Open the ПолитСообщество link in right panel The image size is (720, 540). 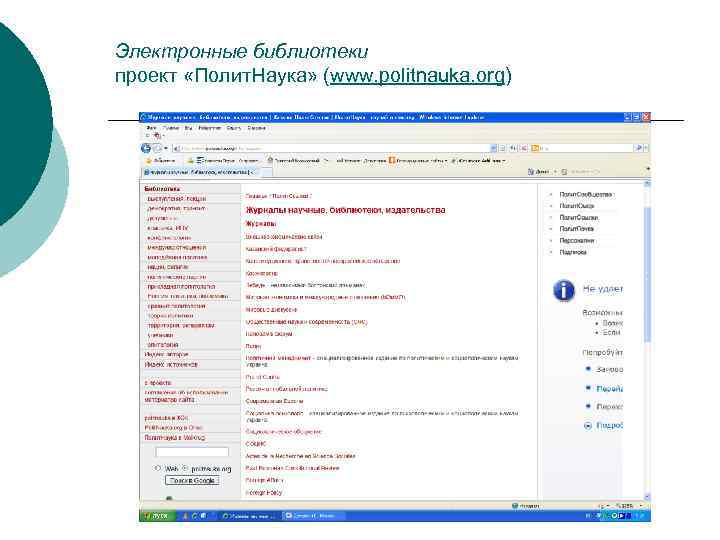click(x=585, y=195)
